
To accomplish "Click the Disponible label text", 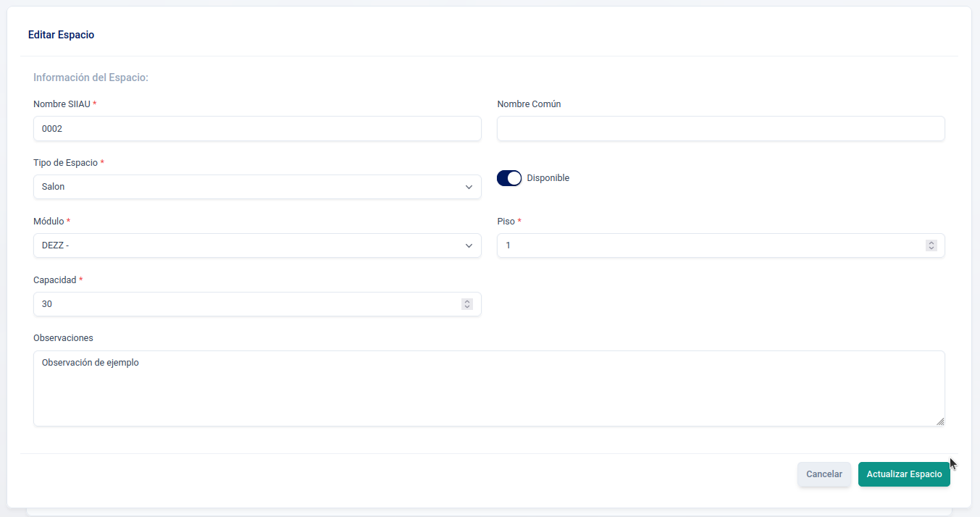I will click(548, 178).
